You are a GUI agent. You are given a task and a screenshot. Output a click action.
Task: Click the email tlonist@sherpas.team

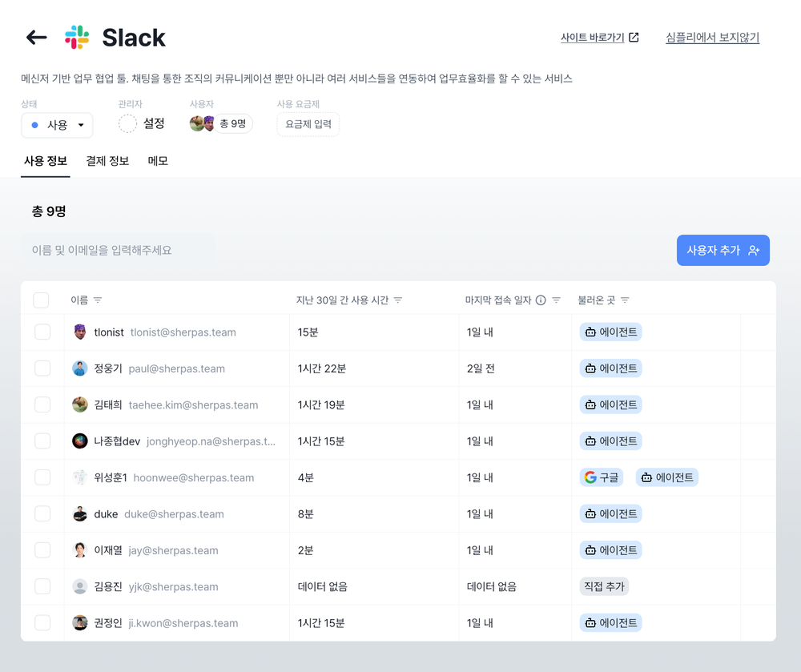[183, 332]
